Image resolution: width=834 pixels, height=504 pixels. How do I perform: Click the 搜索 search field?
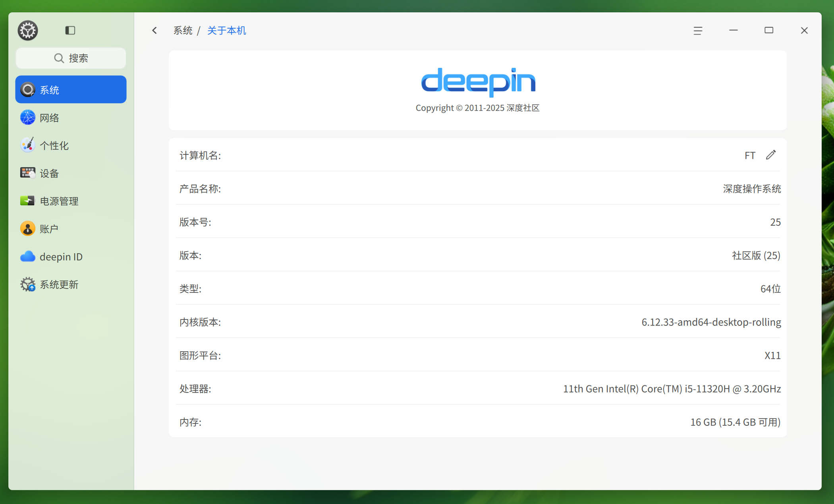pos(71,58)
